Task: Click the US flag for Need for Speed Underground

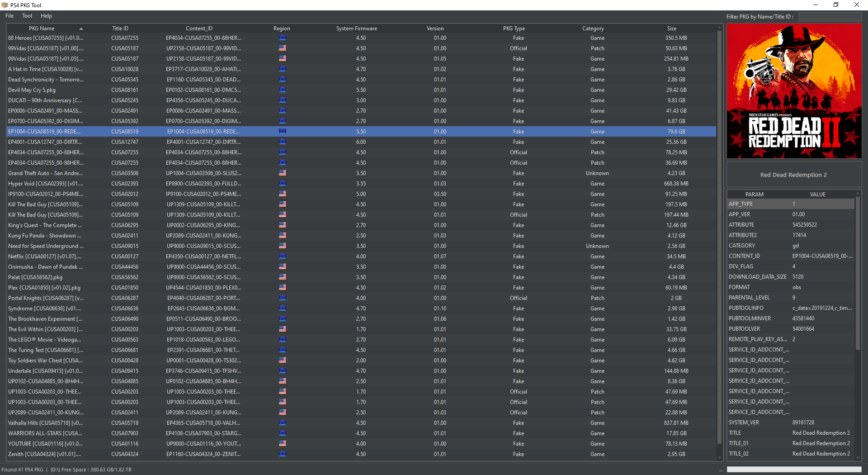Action: [x=283, y=246]
